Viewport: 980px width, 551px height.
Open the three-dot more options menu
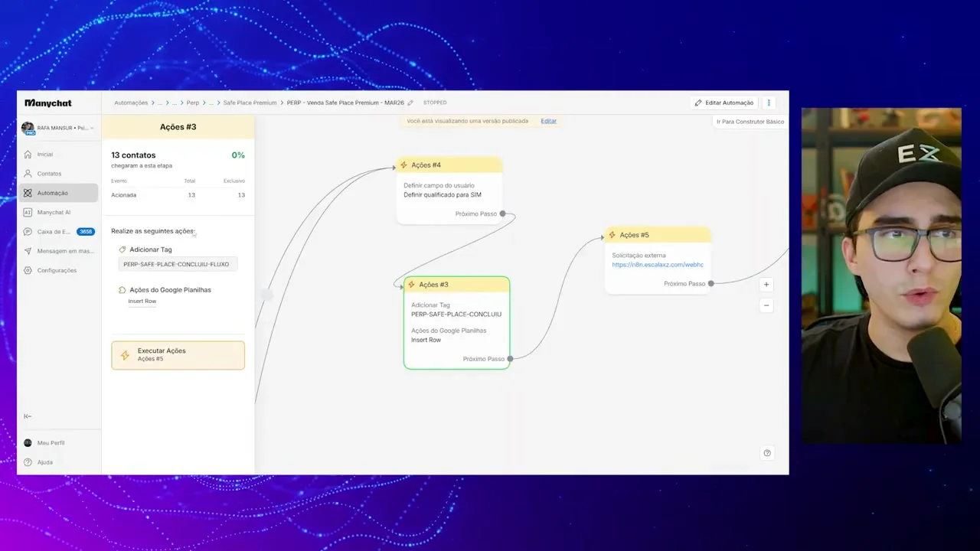pos(769,103)
